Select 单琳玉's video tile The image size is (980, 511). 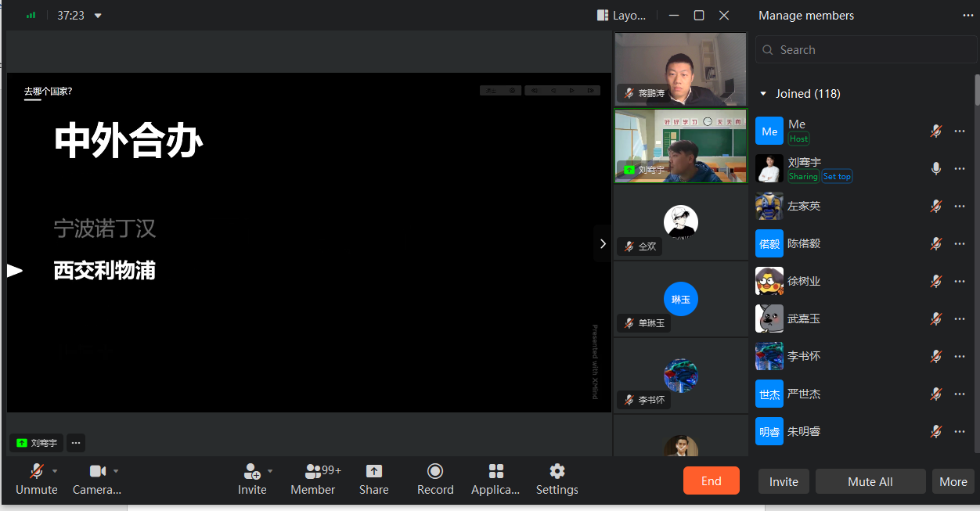coord(681,300)
